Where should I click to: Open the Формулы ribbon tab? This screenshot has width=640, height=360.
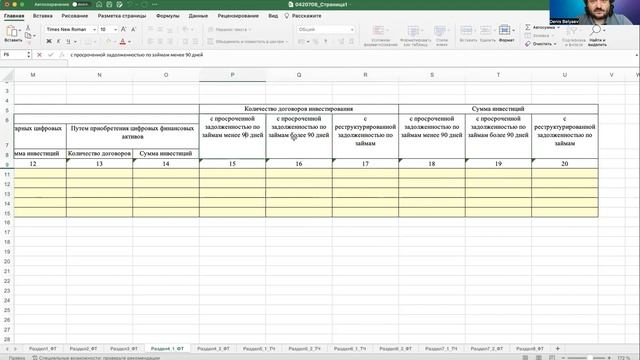point(167,16)
